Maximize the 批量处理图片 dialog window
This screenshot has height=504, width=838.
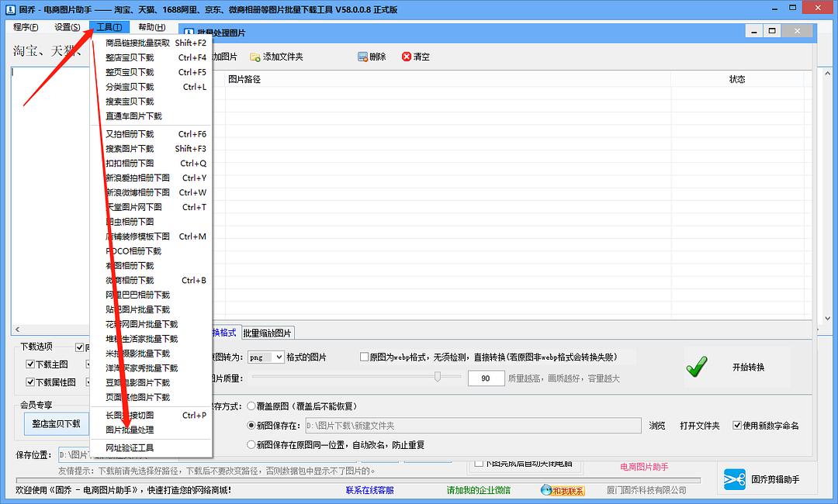click(x=772, y=31)
